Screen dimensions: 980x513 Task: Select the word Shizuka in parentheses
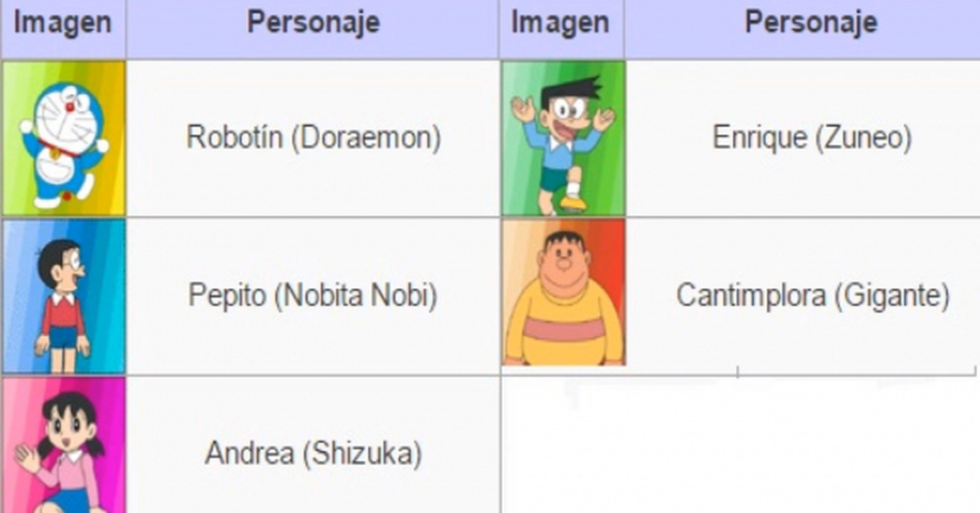coord(362,453)
